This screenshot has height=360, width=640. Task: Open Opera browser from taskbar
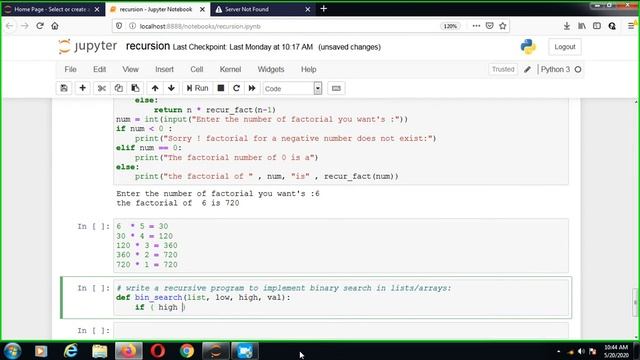158,351
